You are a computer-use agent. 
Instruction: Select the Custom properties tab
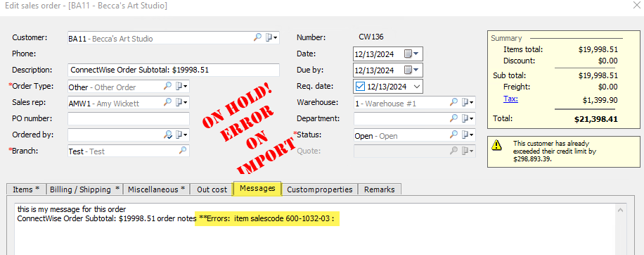pyautogui.click(x=319, y=189)
